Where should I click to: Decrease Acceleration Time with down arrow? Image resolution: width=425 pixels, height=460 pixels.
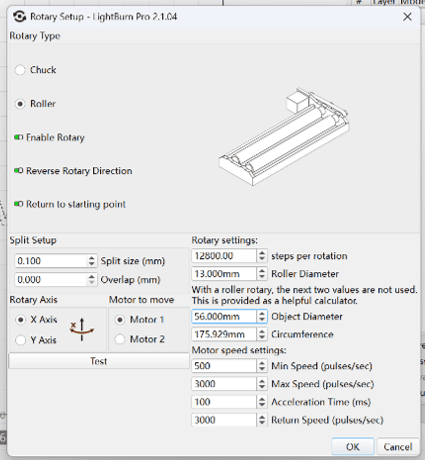pyautogui.click(x=262, y=405)
